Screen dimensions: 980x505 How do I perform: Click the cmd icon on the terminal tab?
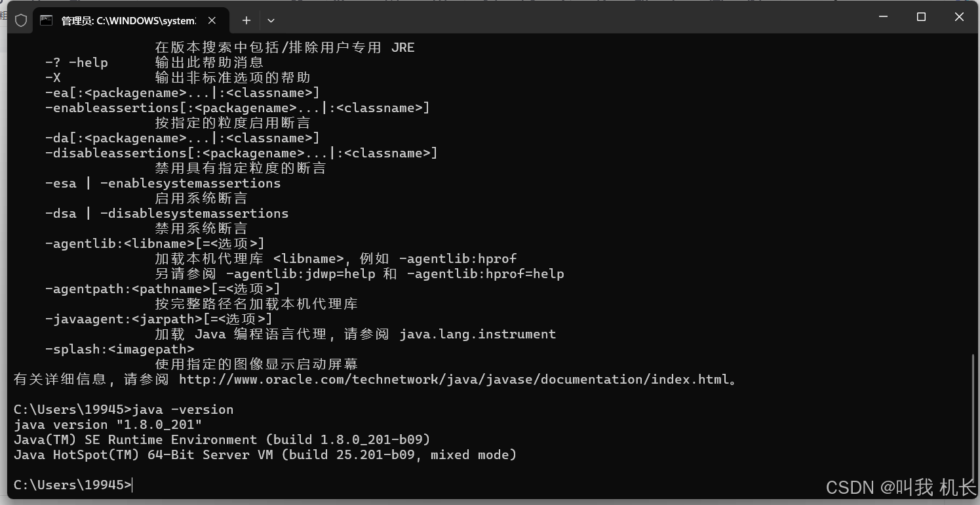pos(46,20)
